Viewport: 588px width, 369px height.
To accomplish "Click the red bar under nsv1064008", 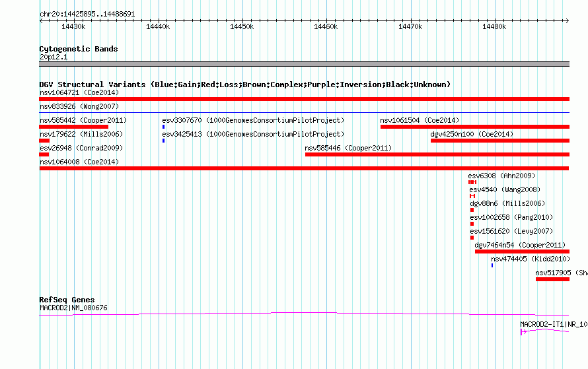I will pyautogui.click(x=304, y=168).
